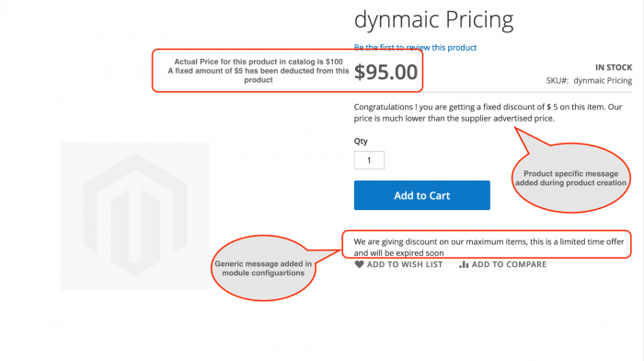
Task: Click the heart icon for wish list
Action: click(x=359, y=264)
